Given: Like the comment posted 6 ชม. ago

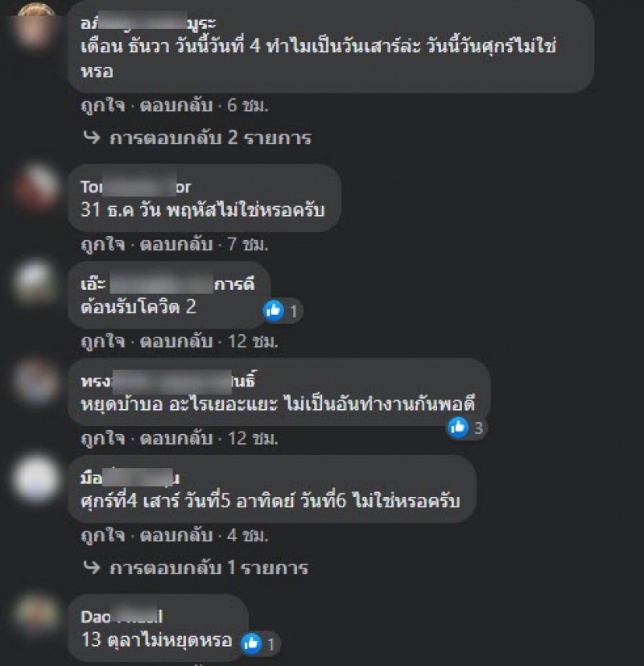Looking at the screenshot, I should [x=103, y=105].
